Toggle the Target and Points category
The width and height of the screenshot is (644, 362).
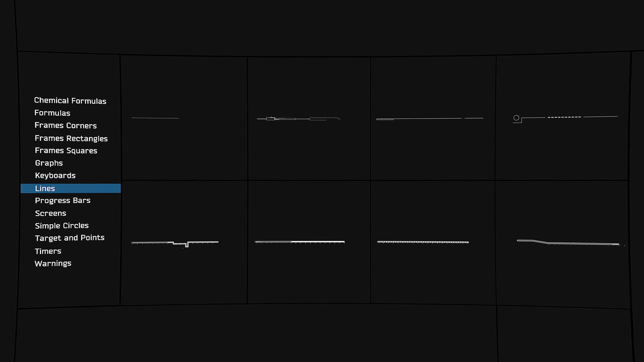click(69, 238)
